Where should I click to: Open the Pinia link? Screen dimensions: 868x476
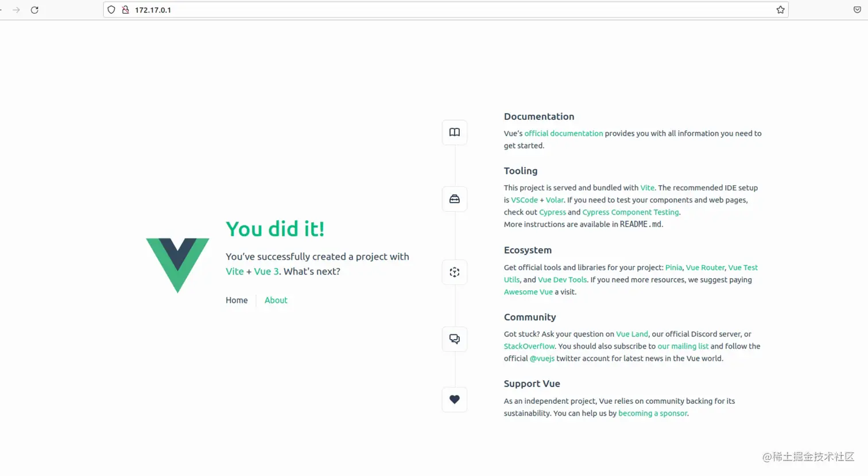pyautogui.click(x=673, y=268)
